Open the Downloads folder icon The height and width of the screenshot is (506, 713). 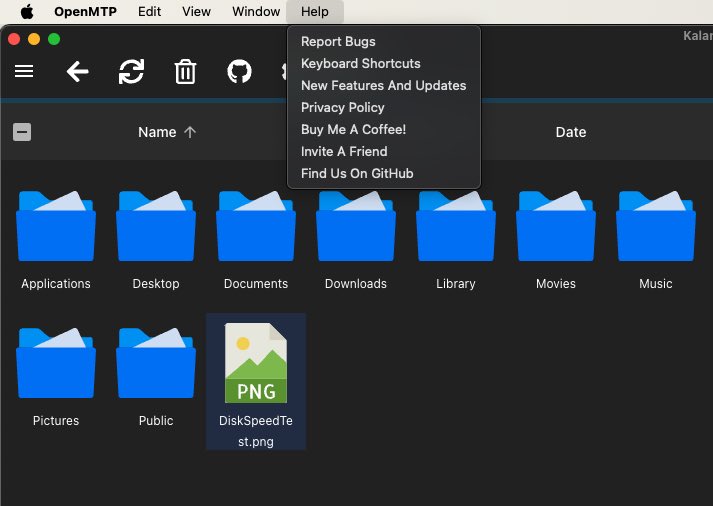[x=356, y=226]
